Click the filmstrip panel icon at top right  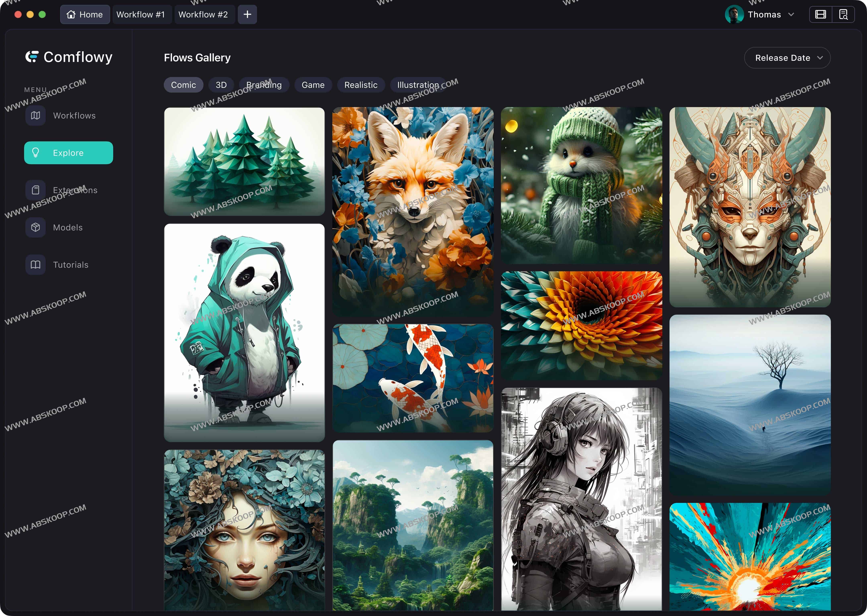point(820,14)
